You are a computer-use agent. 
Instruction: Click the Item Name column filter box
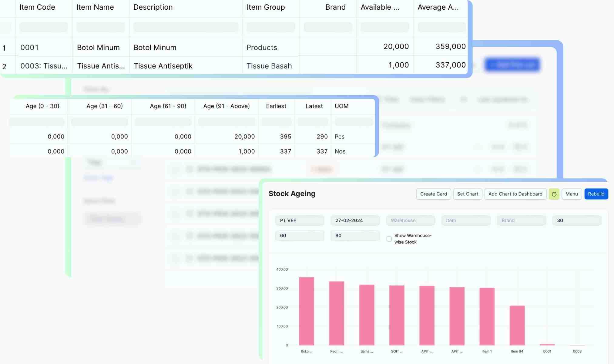pos(100,27)
